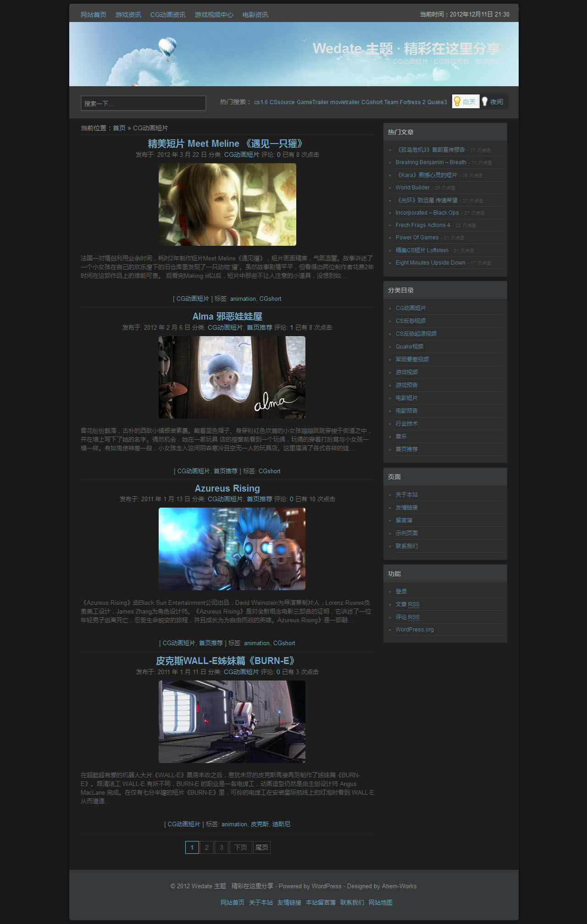Image resolution: width=587 pixels, height=924 pixels.
Task: Select current page 1 in pagination
Action: click(x=192, y=847)
